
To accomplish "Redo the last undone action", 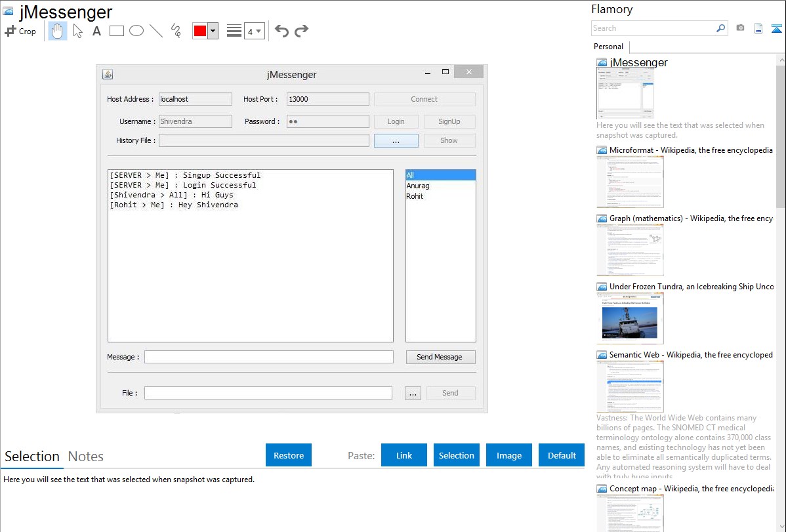I will pyautogui.click(x=301, y=31).
